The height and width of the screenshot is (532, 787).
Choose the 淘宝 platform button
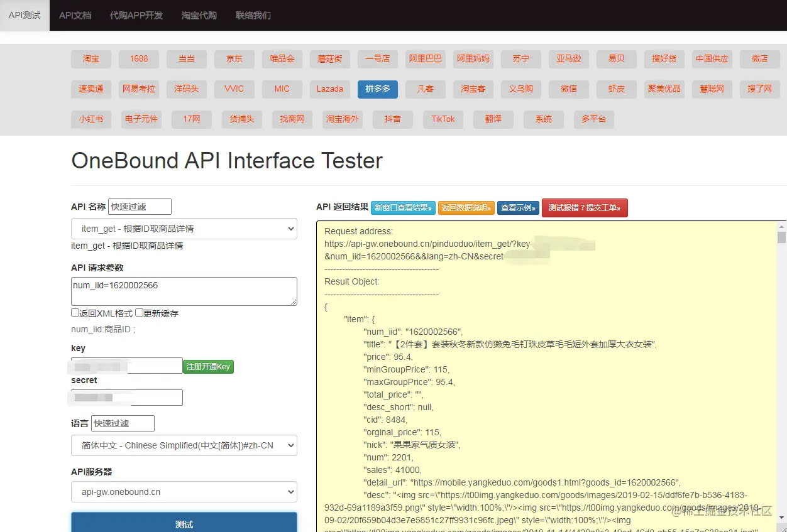[91, 59]
